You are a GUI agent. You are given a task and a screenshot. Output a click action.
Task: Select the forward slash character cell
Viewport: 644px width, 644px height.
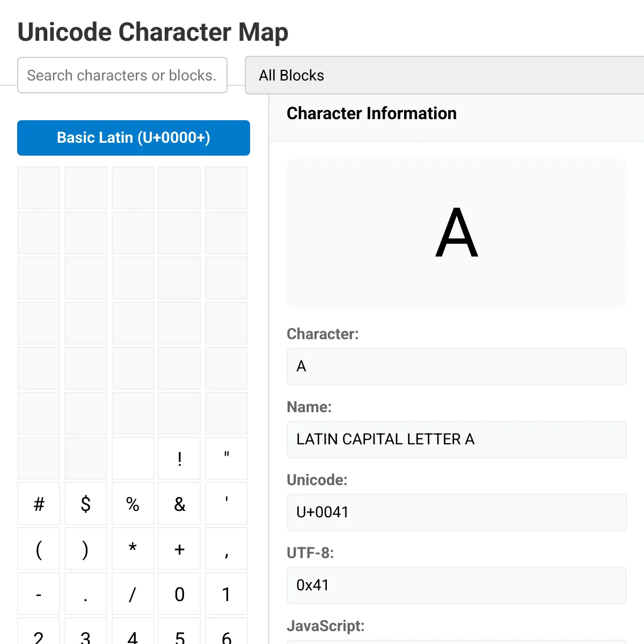(133, 594)
